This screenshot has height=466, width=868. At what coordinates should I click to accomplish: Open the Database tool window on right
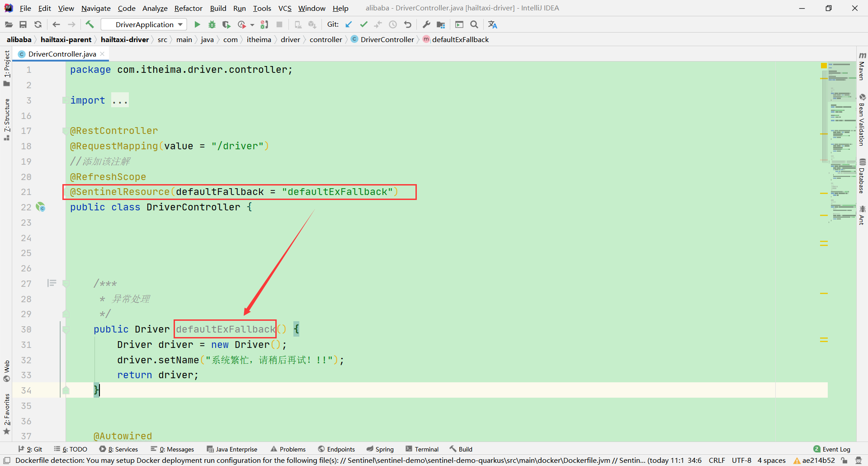pos(862,176)
